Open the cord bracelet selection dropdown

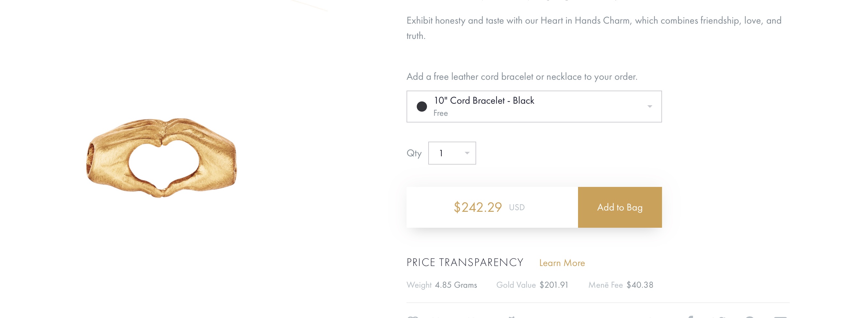tap(534, 106)
